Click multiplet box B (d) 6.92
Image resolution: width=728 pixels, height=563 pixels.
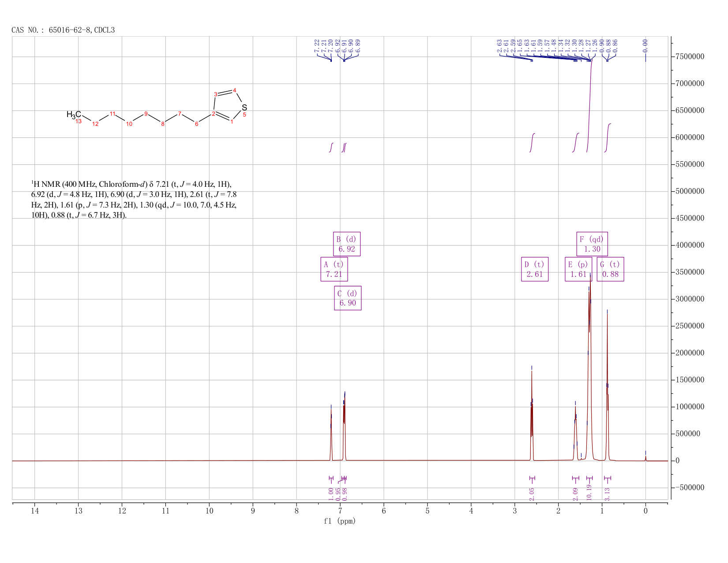point(346,244)
